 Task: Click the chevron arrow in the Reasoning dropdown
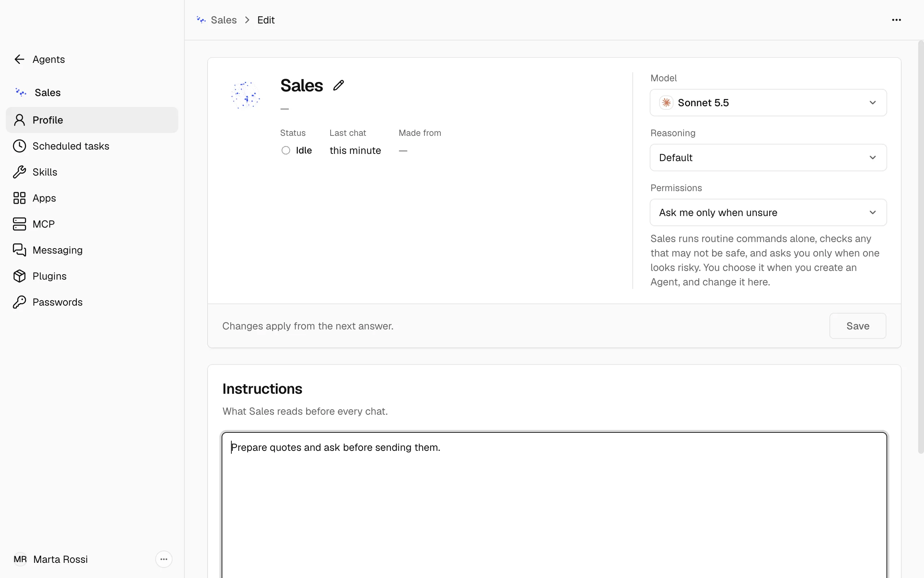pyautogui.click(x=872, y=158)
